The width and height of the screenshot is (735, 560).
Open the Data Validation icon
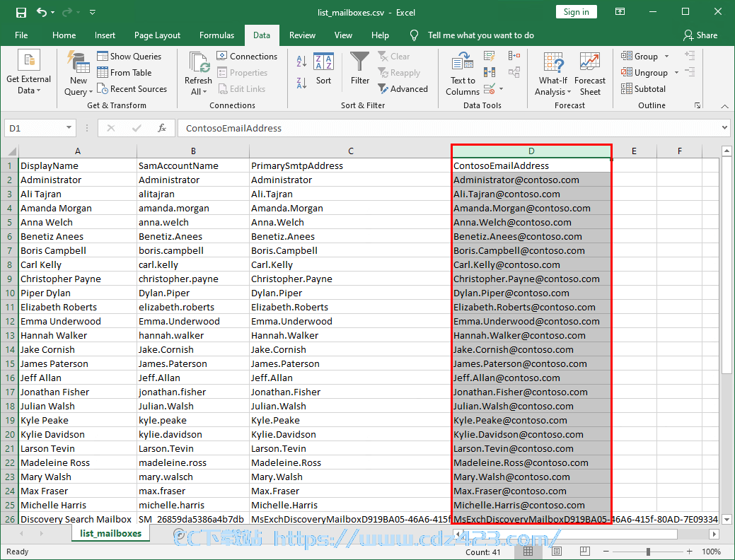click(490, 88)
